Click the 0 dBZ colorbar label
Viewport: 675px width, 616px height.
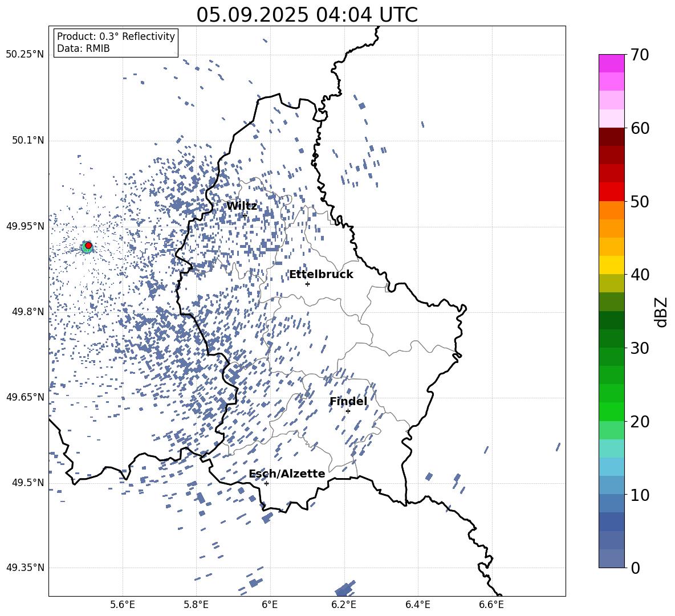point(635,568)
